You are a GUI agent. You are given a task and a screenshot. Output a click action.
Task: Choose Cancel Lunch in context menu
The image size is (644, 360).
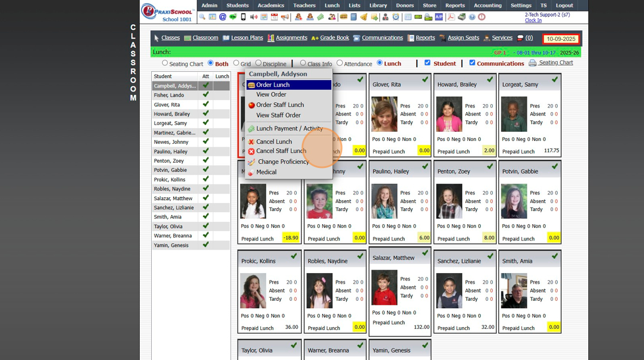coord(289,141)
